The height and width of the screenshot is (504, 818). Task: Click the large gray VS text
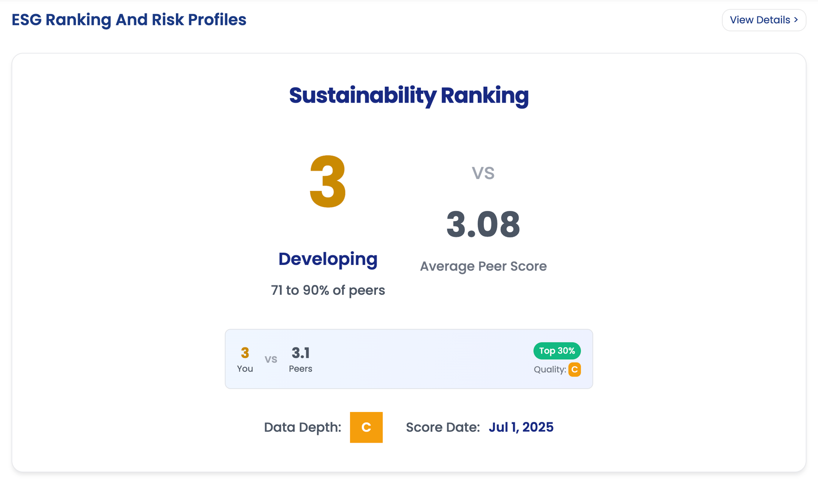pos(483,173)
